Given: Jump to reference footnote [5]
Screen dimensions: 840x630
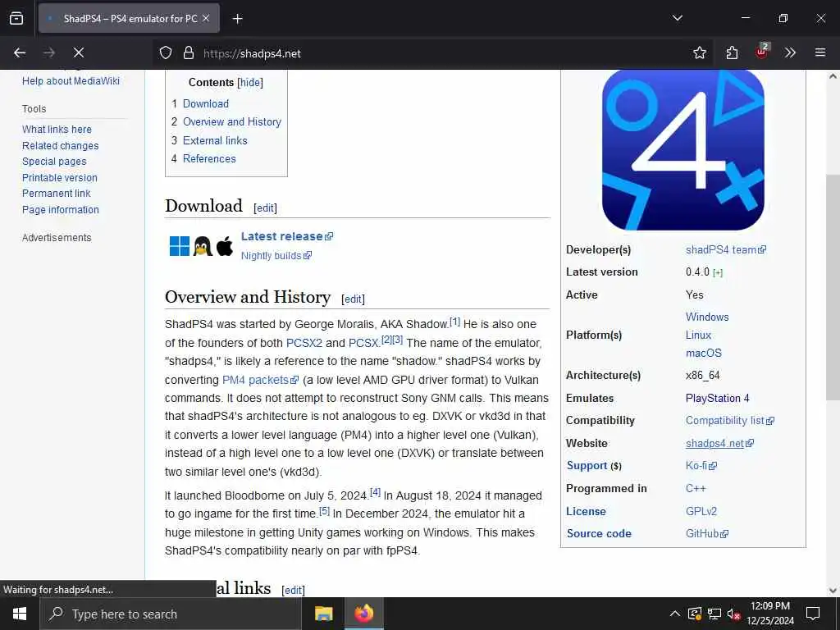Looking at the screenshot, I should pos(325,511).
